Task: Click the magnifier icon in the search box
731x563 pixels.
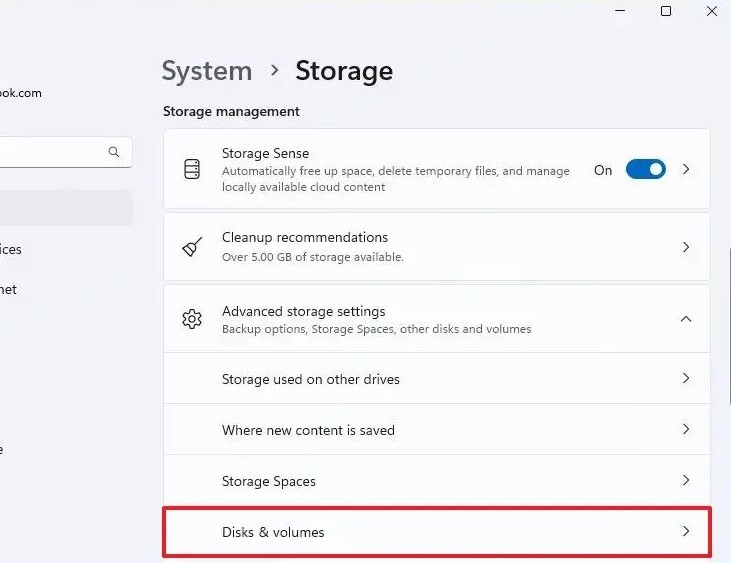Action: tap(114, 152)
